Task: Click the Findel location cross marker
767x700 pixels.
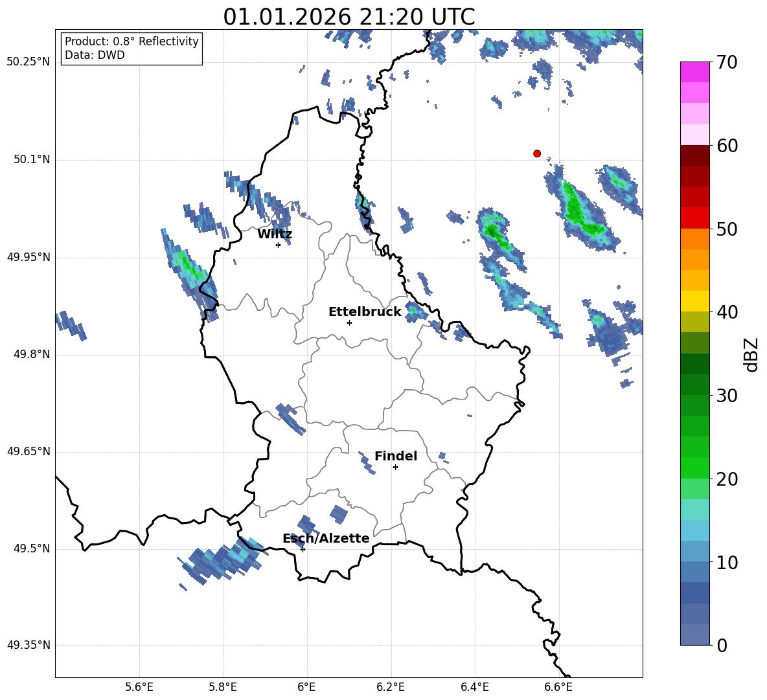Action: point(395,468)
